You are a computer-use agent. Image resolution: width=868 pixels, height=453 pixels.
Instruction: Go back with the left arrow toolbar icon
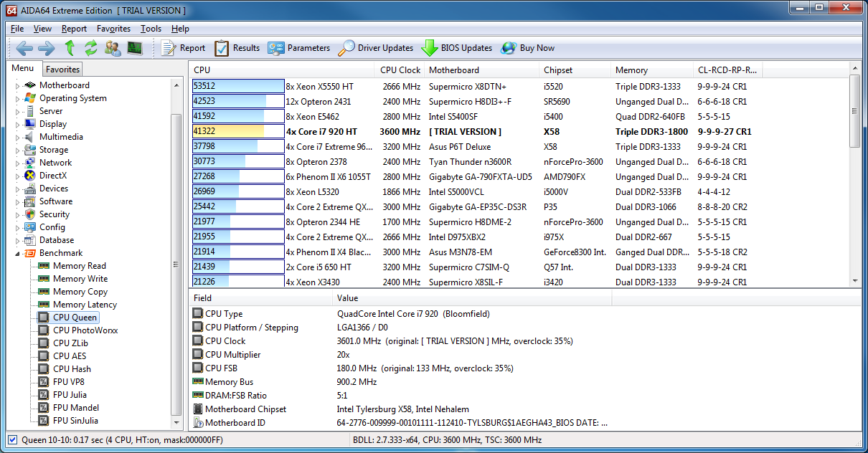24,48
